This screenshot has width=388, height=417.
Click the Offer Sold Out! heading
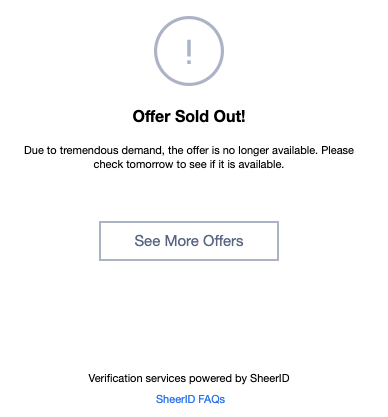tap(189, 116)
